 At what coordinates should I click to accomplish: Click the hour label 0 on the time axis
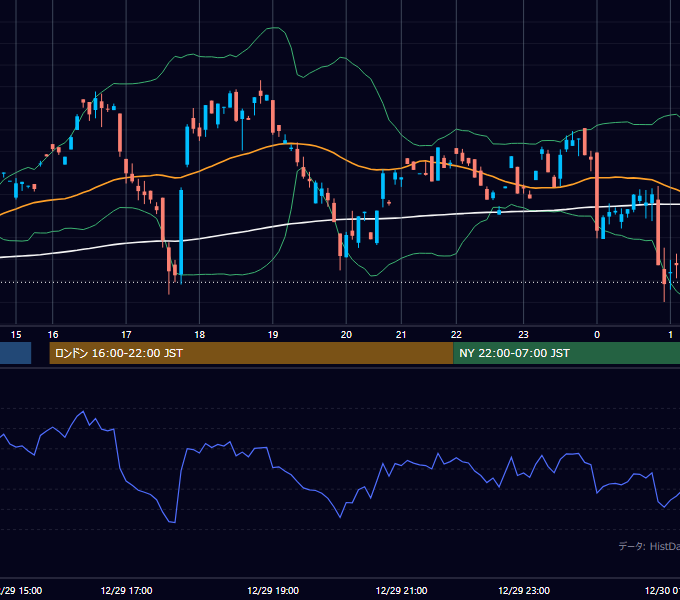tap(597, 335)
